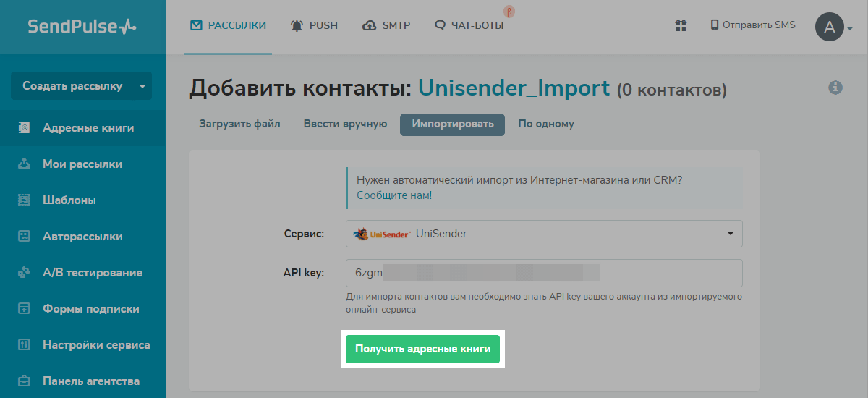Click the user avatar 'A'
Screen dimensions: 868x398
pyautogui.click(x=830, y=27)
